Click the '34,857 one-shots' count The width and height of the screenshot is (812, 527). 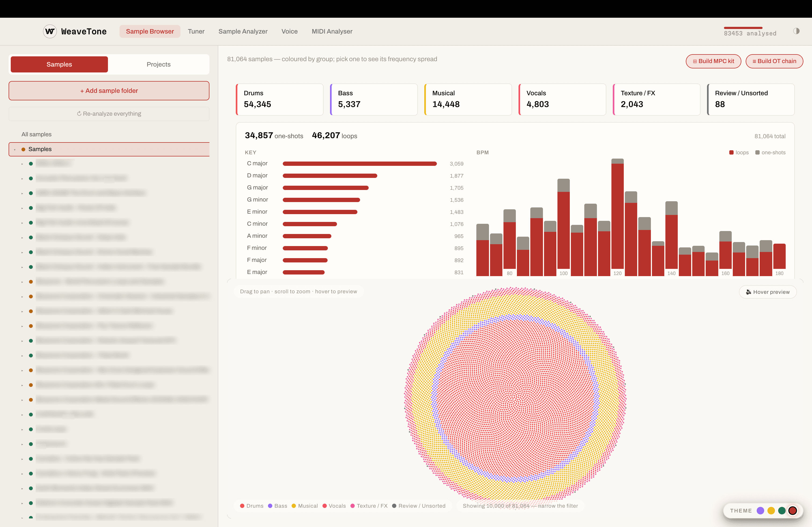(274, 136)
